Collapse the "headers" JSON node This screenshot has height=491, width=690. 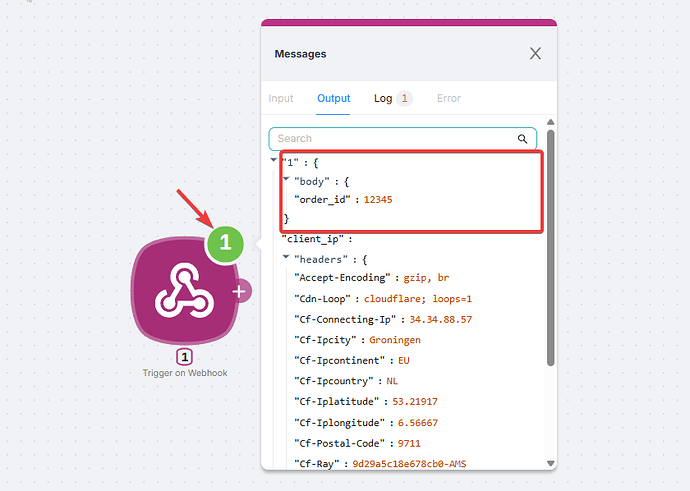[x=286, y=258]
